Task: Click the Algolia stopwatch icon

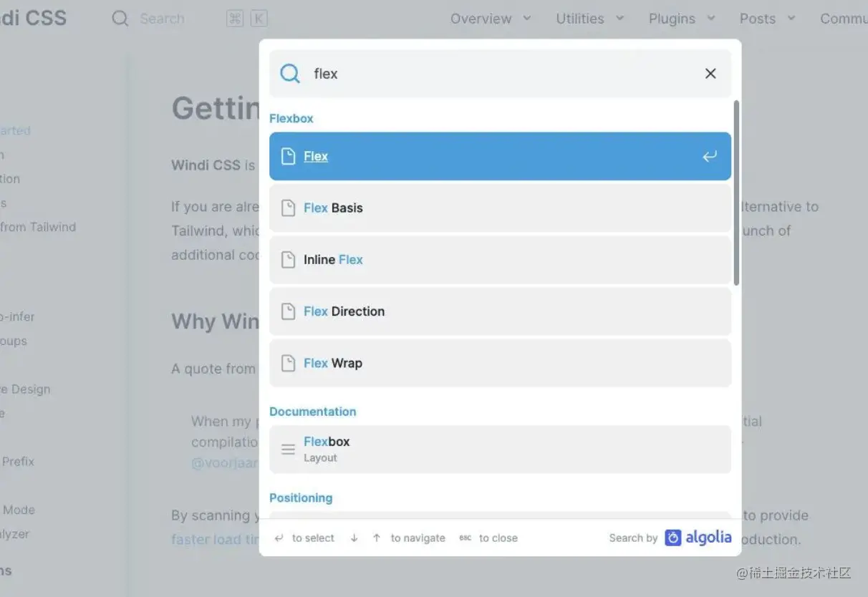Action: [x=672, y=538]
